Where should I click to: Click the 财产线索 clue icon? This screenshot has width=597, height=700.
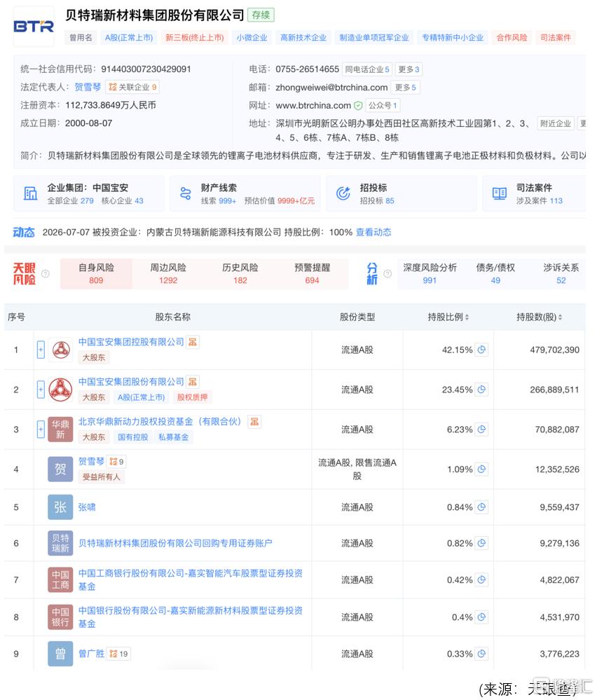pyautogui.click(x=185, y=194)
